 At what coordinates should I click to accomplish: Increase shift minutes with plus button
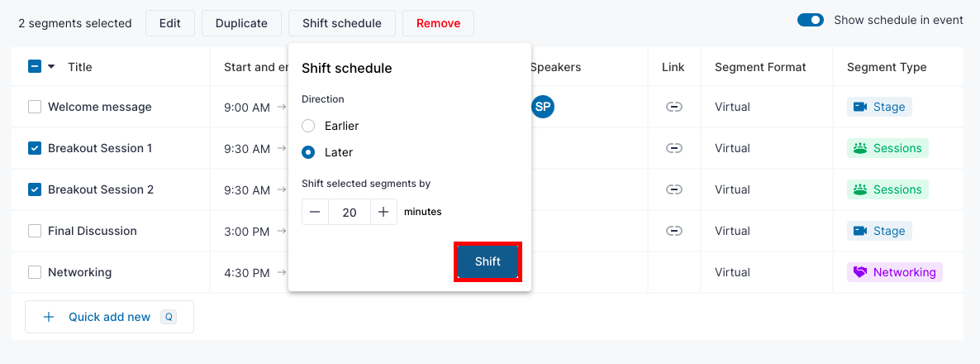point(383,212)
